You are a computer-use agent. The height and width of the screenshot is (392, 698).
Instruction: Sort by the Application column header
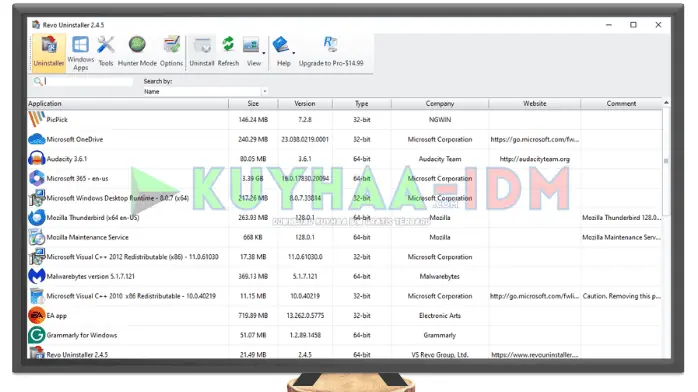(128, 103)
